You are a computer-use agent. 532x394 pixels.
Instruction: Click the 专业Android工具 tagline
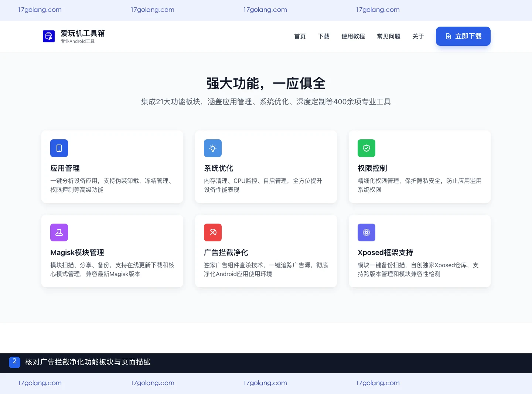pyautogui.click(x=78, y=41)
